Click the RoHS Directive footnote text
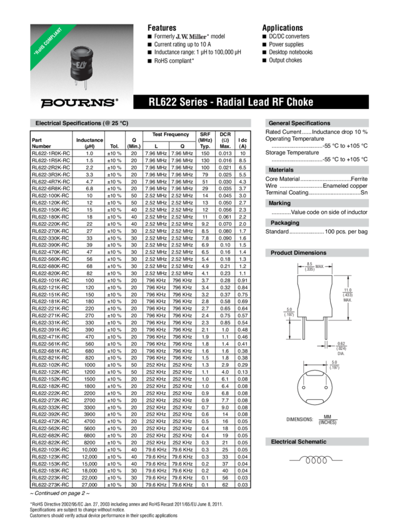Viewport: 399px width, 532px height. (x=126, y=504)
